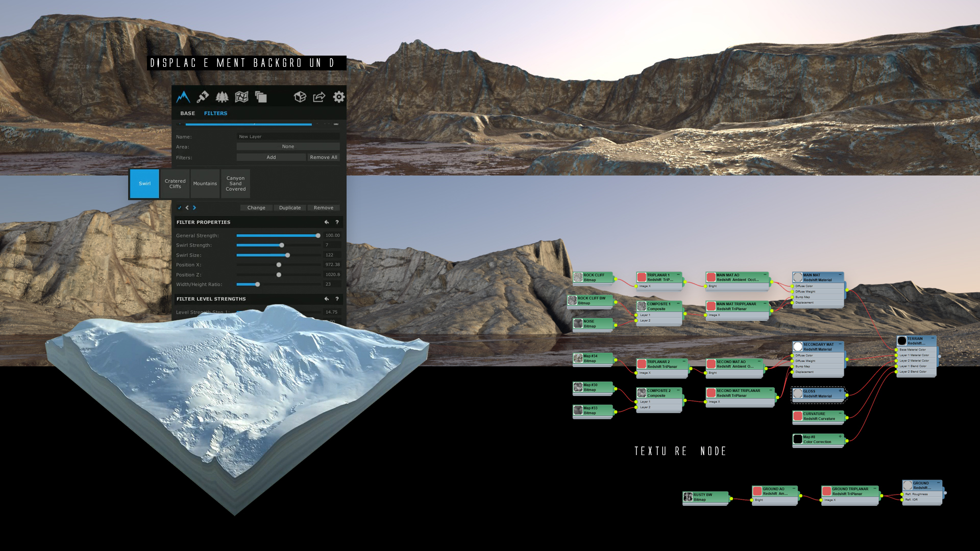Click Filter Properties help question mark

click(x=337, y=222)
